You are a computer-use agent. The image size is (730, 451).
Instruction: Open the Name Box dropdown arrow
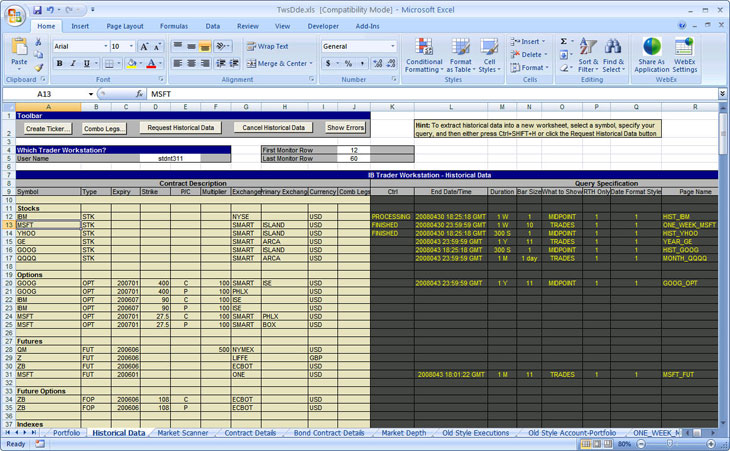click(x=91, y=94)
